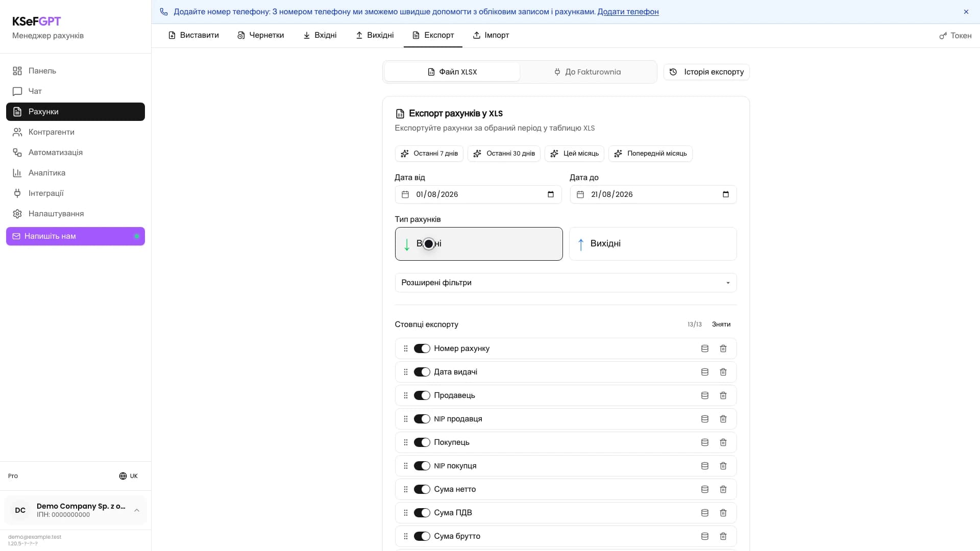Open the Виставити tab
The height and width of the screenshot is (551, 980).
point(193,35)
